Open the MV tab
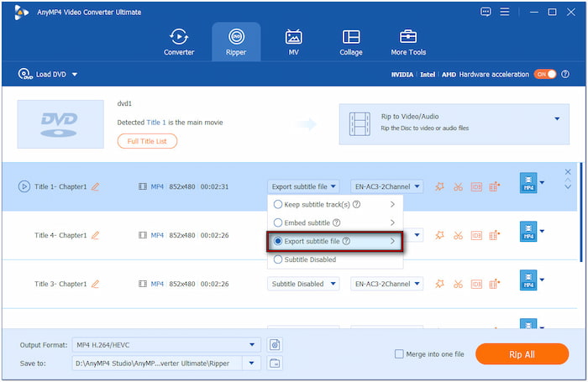Viewport: 588px width, 382px height. tap(294, 42)
